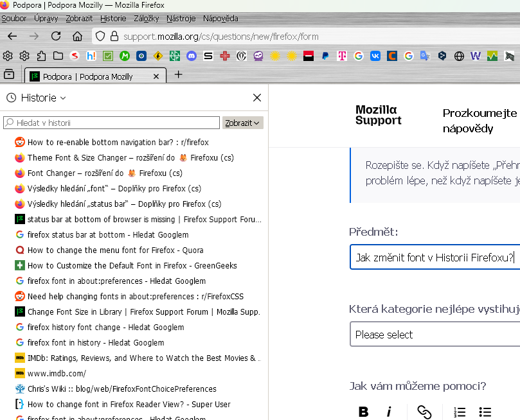Open the T-Mobile bookmark icon
Image resolution: width=520 pixels, height=420 pixels.
(342, 56)
